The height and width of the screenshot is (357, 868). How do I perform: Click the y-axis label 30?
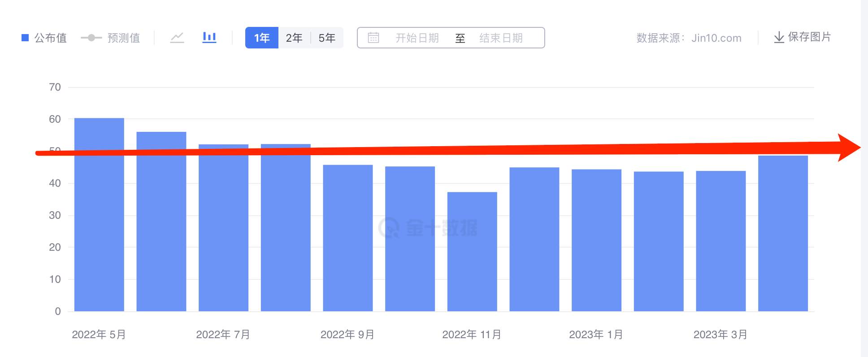click(55, 215)
